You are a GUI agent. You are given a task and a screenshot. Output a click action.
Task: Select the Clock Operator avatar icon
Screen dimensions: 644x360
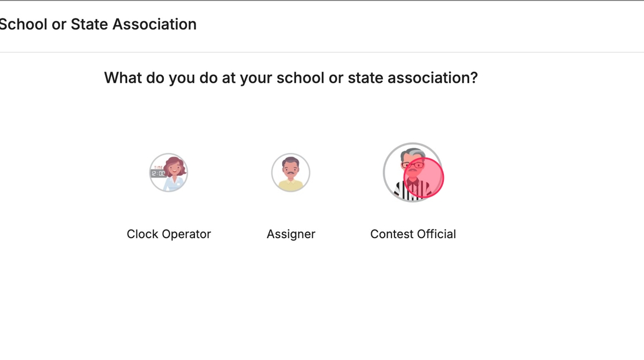pos(168,173)
